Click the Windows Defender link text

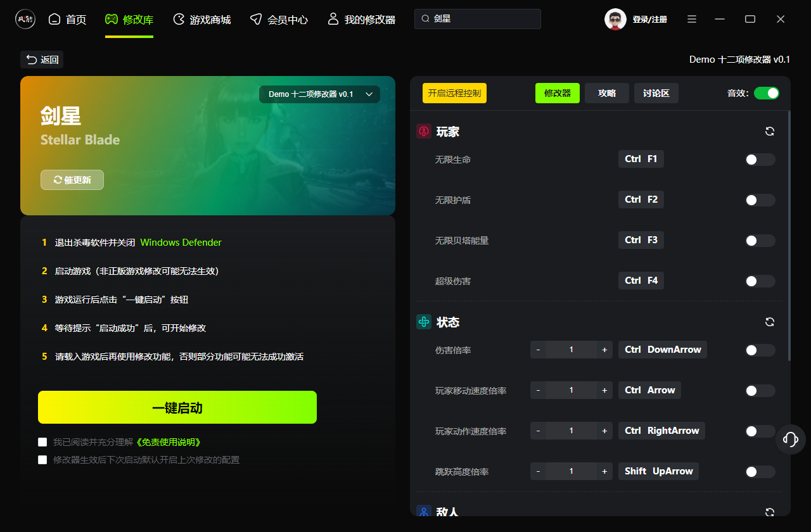tap(181, 243)
